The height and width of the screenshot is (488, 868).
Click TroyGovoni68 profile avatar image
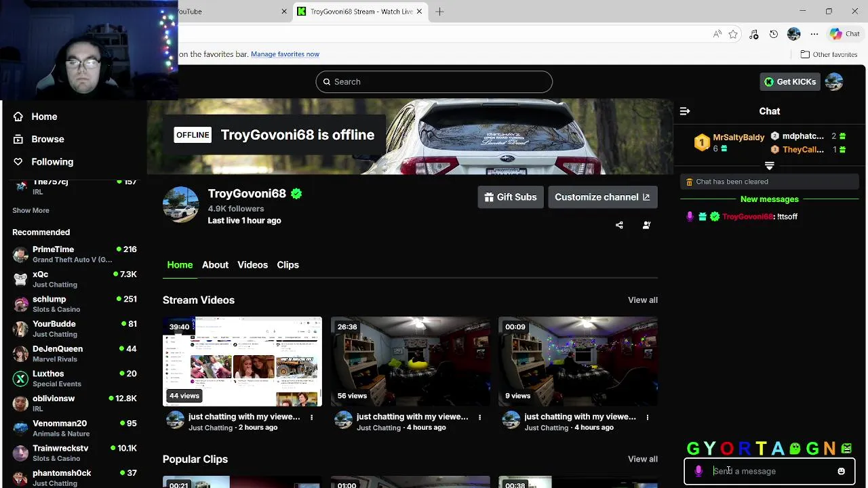click(180, 205)
